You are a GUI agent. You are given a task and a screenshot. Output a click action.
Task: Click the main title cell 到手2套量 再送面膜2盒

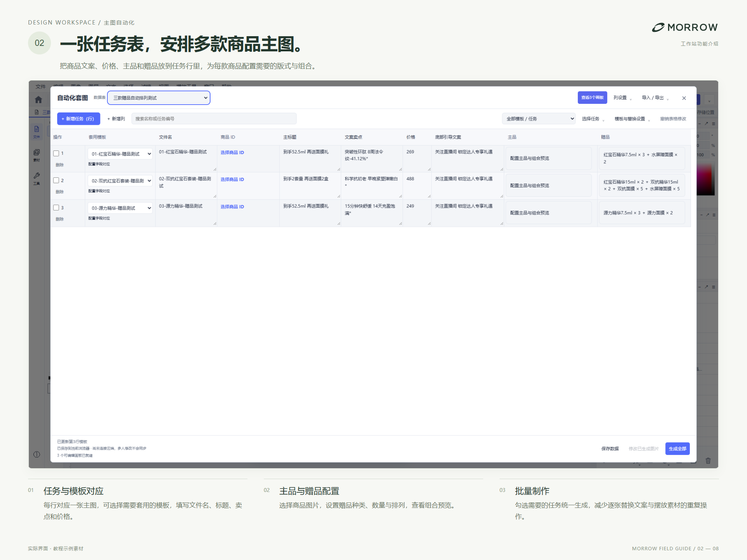[310, 185]
